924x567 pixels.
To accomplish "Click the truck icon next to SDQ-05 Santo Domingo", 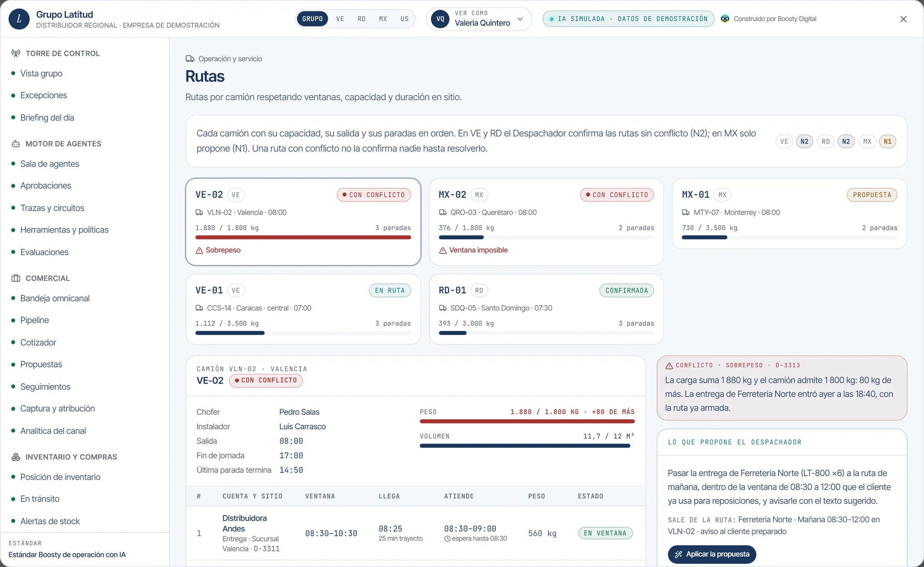I will point(443,308).
